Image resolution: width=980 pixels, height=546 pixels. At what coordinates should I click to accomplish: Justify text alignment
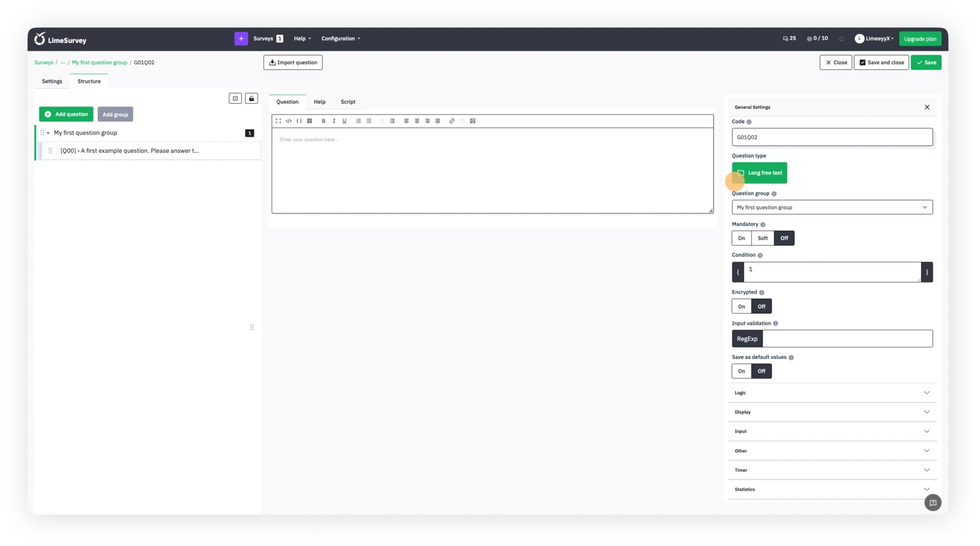click(x=438, y=121)
